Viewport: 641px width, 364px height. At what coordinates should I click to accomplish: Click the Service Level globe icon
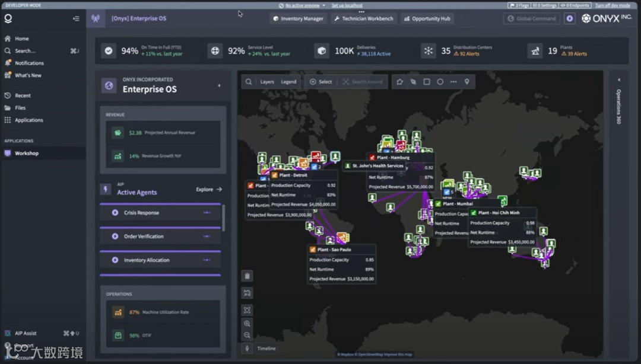(215, 50)
